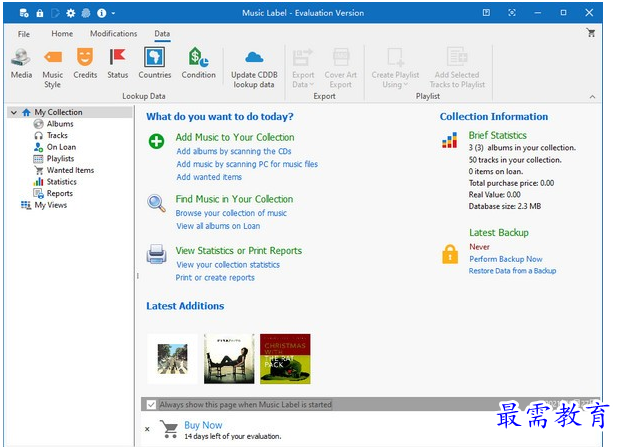This screenshot has width=618, height=447.
Task: Open the album cover with woman on chair
Action: (229, 359)
